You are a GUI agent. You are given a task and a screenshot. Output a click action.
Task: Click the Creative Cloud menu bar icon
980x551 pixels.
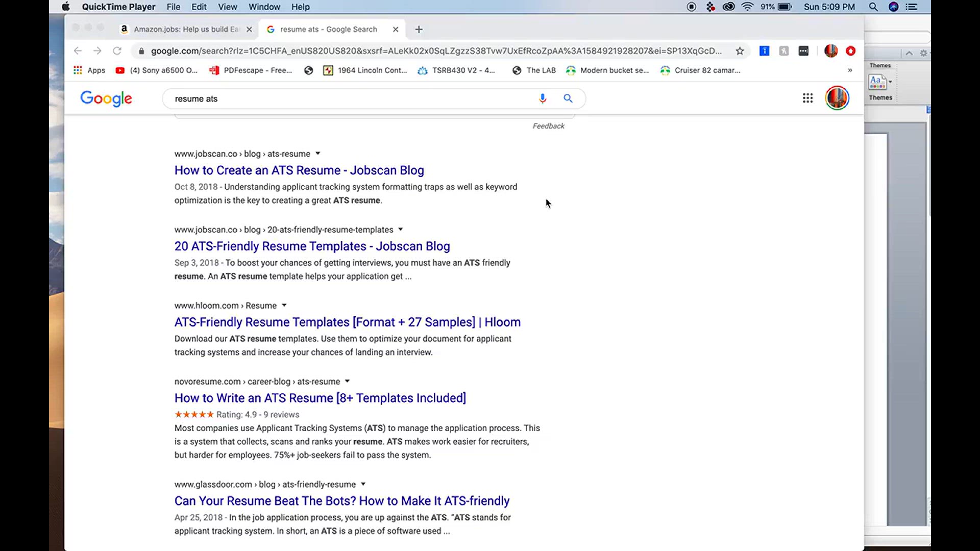point(729,7)
